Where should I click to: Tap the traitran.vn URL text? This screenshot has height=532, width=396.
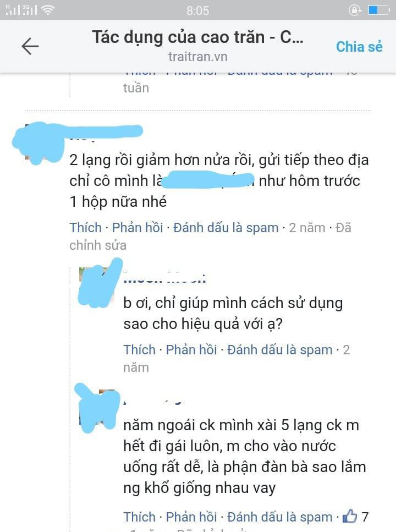(198, 57)
